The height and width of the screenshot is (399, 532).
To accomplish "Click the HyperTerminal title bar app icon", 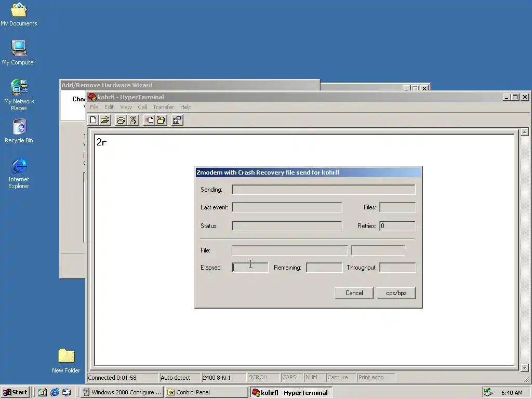I will (92, 97).
